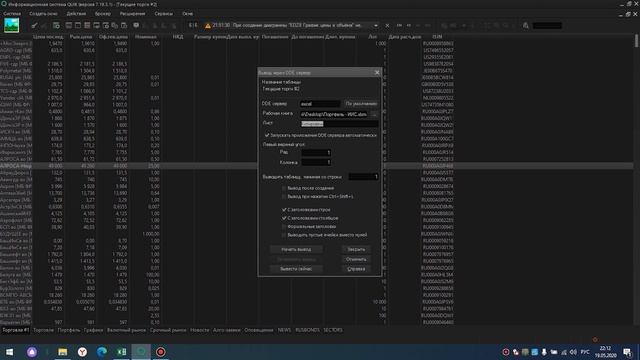640x360 pixels.
Task: Expand the message history dropdown arrow
Action: click(376, 25)
